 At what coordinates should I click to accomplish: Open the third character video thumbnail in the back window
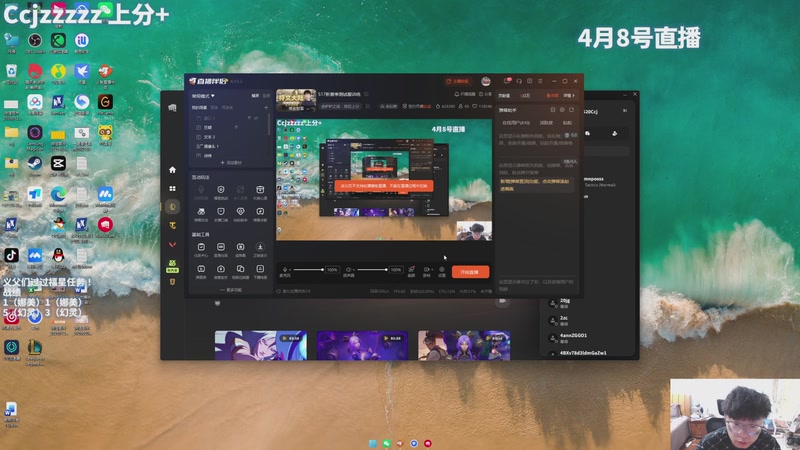pyautogui.click(x=464, y=345)
